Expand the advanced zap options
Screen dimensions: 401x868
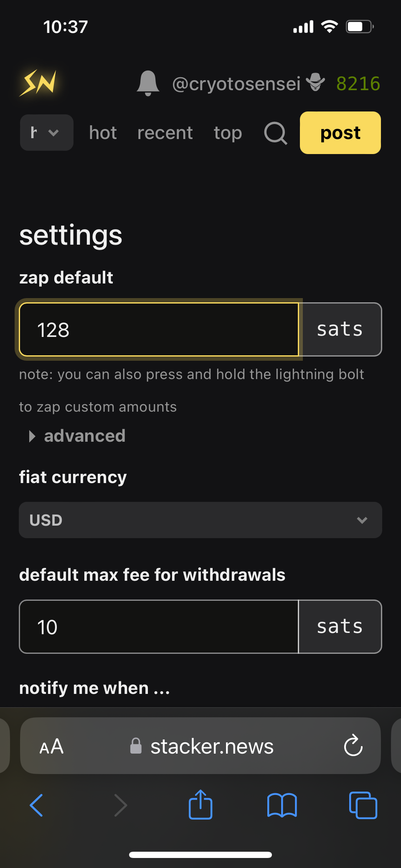point(77,436)
